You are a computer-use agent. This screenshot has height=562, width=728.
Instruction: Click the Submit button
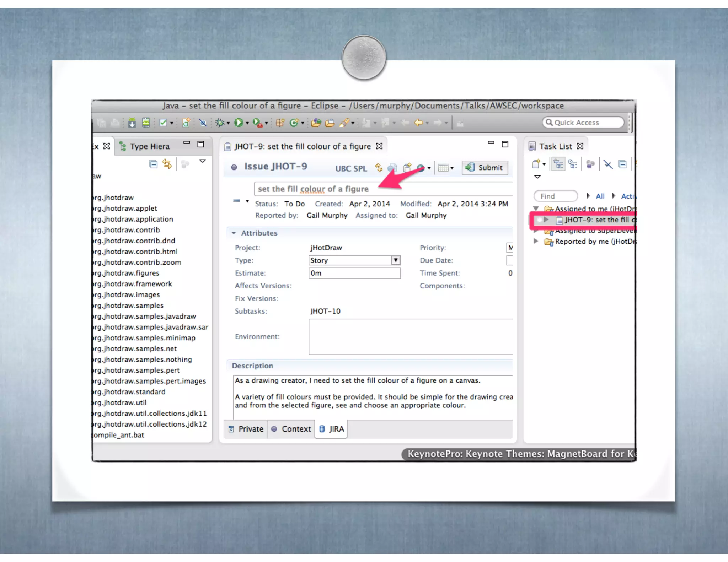pos(485,168)
